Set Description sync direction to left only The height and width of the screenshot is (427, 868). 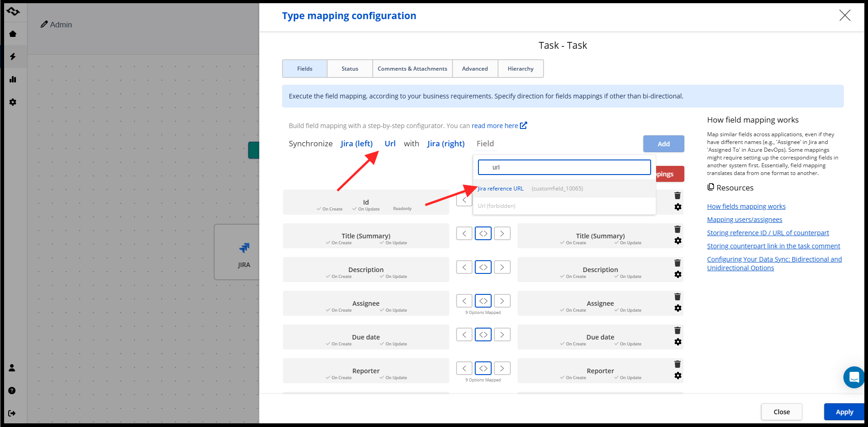[x=464, y=267]
